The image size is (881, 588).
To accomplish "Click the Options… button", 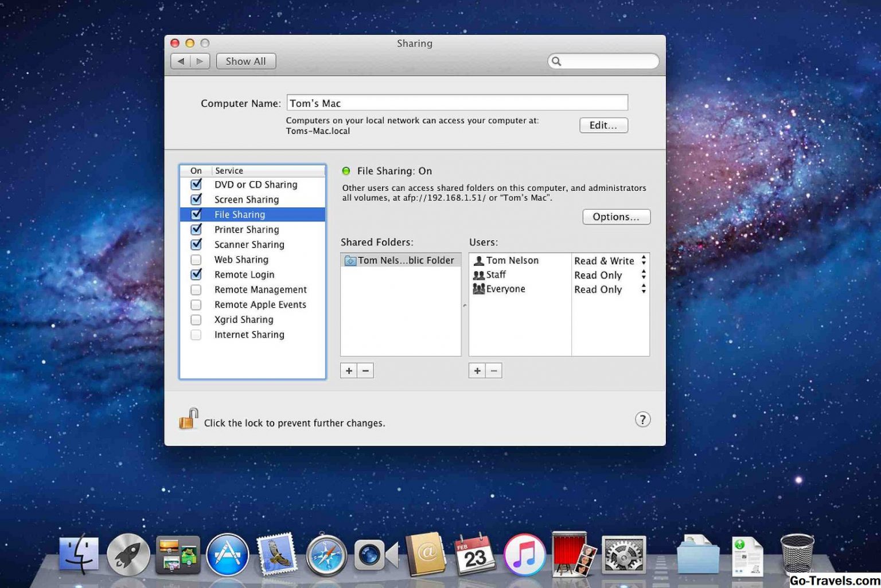I will click(x=616, y=217).
